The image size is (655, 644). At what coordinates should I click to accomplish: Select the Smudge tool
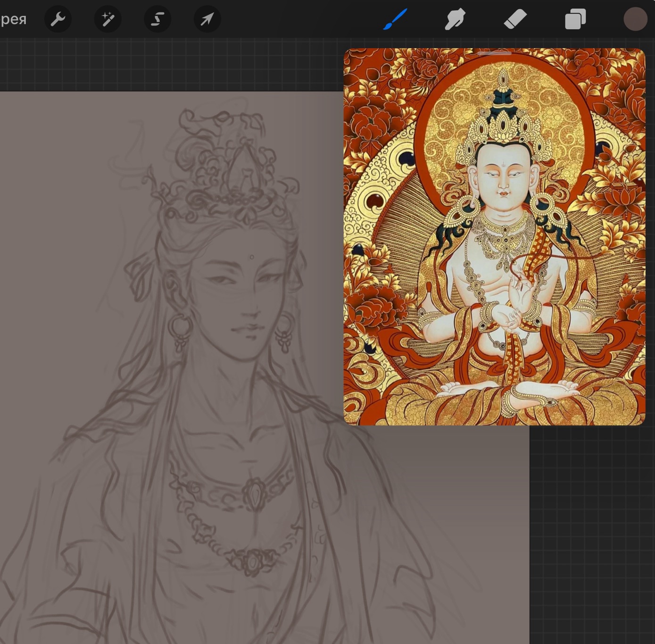tap(455, 19)
